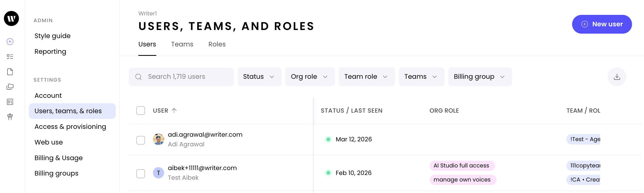
Task: Switch to the Teams tab
Action: coord(182,44)
